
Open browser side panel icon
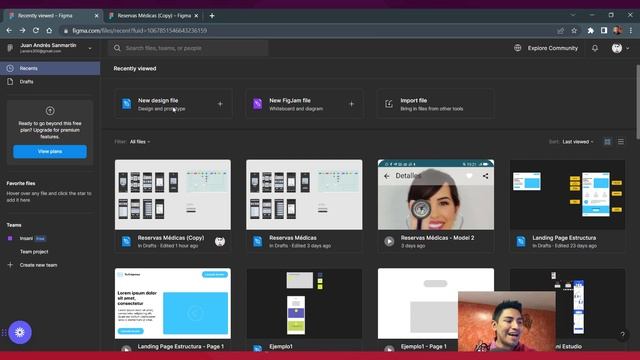tap(604, 31)
